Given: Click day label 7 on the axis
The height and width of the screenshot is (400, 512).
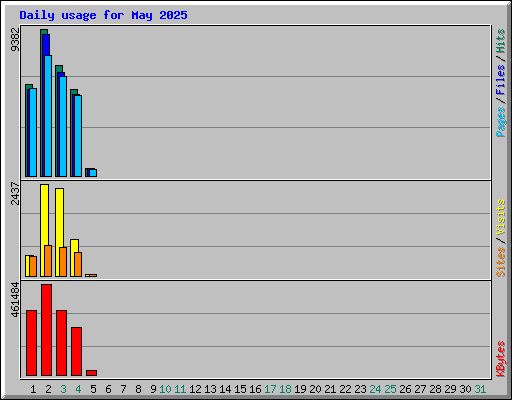Looking at the screenshot, I should point(123,389).
